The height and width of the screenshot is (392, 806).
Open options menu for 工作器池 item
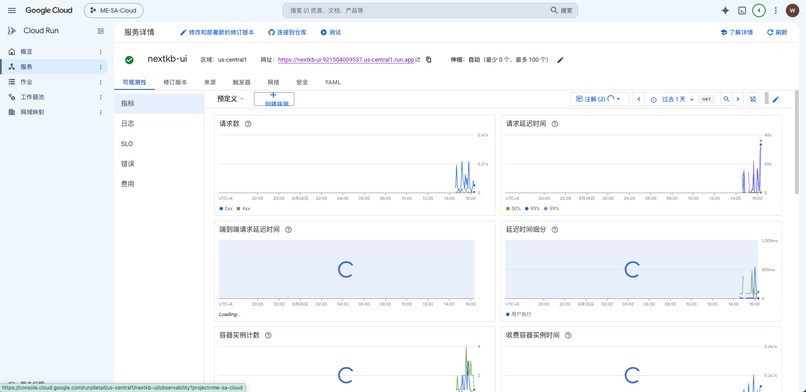click(101, 97)
